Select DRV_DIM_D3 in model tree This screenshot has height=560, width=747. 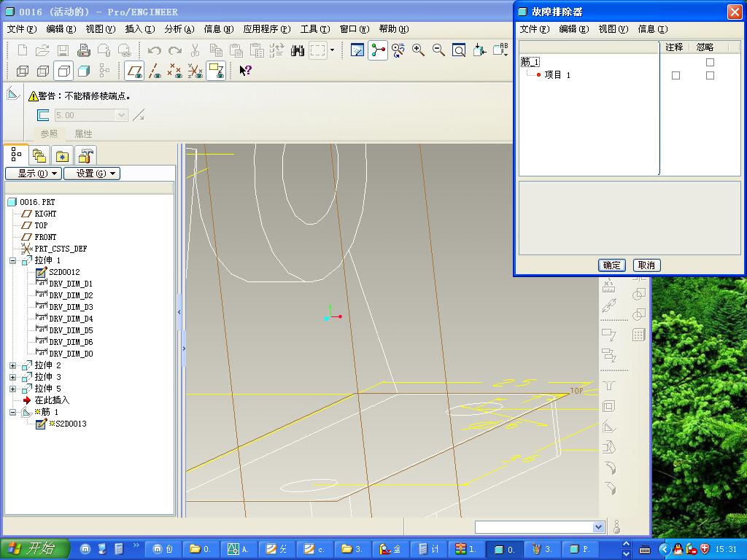tap(71, 307)
